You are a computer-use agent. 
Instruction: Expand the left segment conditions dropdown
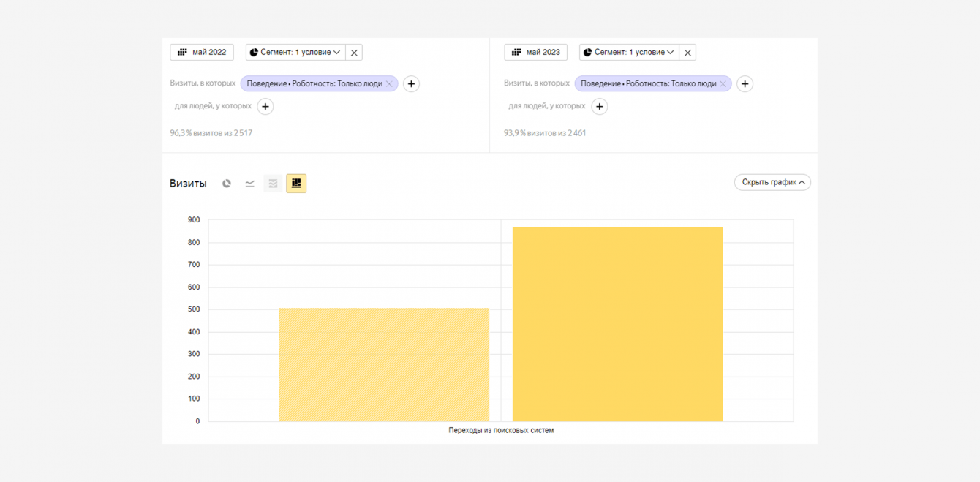[295, 53]
